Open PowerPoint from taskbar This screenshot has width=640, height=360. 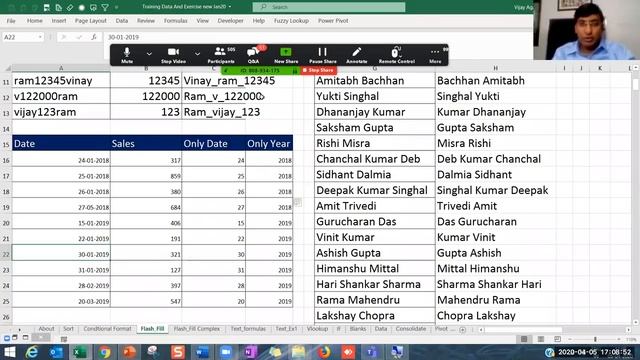[129, 352]
